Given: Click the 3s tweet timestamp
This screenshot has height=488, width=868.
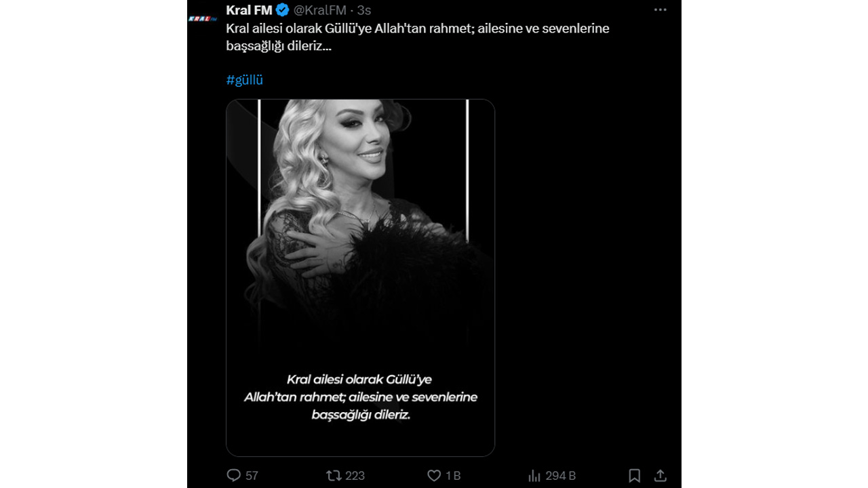Looking at the screenshot, I should coord(364,10).
